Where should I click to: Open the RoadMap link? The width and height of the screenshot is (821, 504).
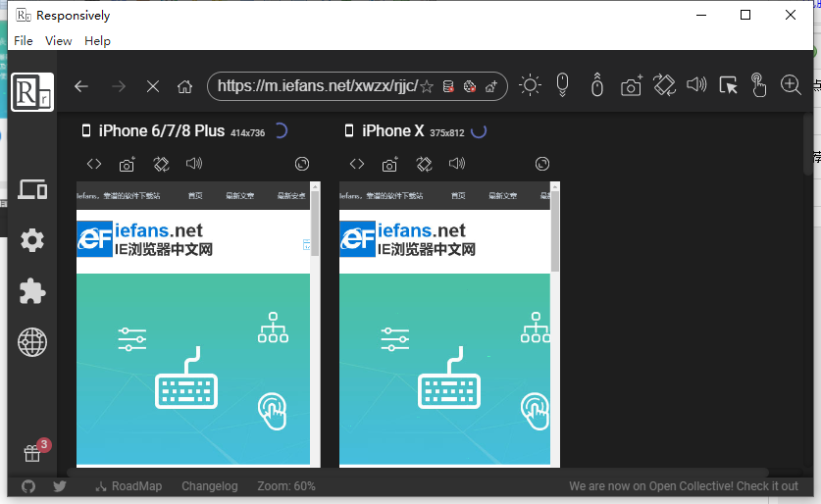[x=129, y=486]
